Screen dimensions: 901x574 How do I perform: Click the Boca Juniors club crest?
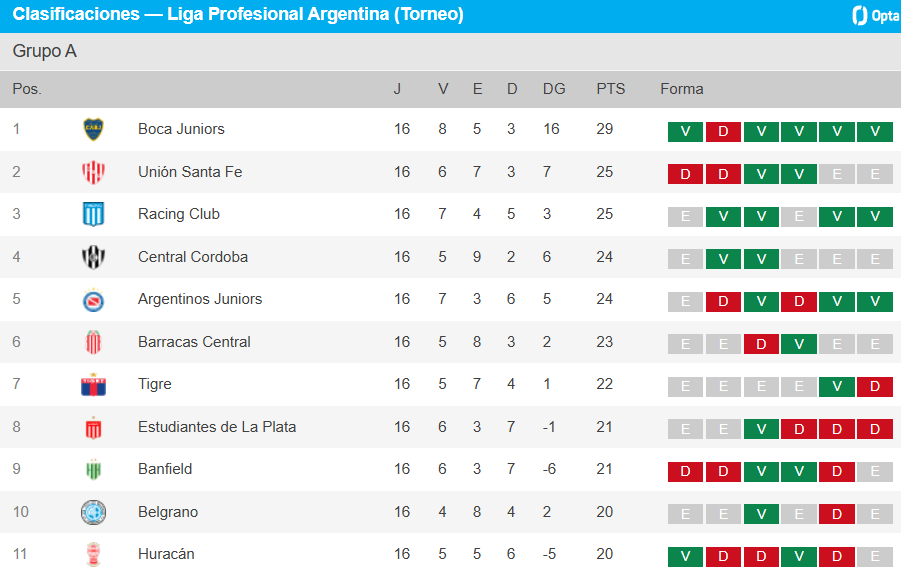tap(93, 129)
